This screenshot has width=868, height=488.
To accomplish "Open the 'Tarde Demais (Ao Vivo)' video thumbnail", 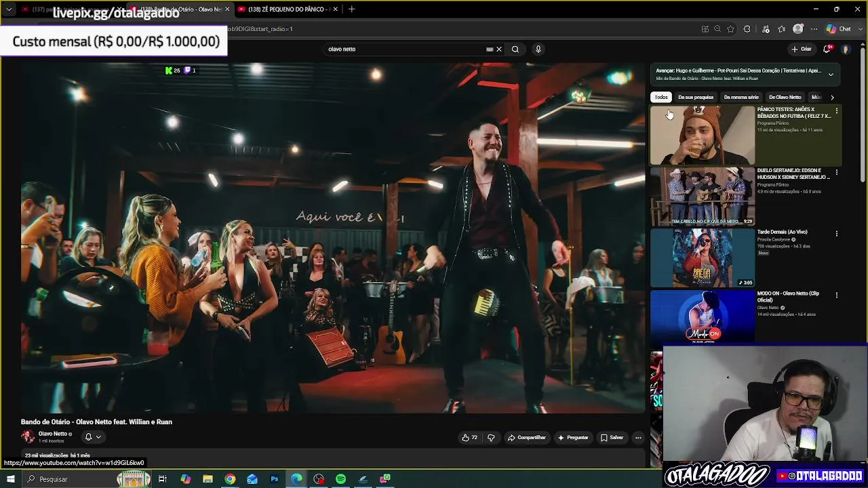I will [703, 258].
